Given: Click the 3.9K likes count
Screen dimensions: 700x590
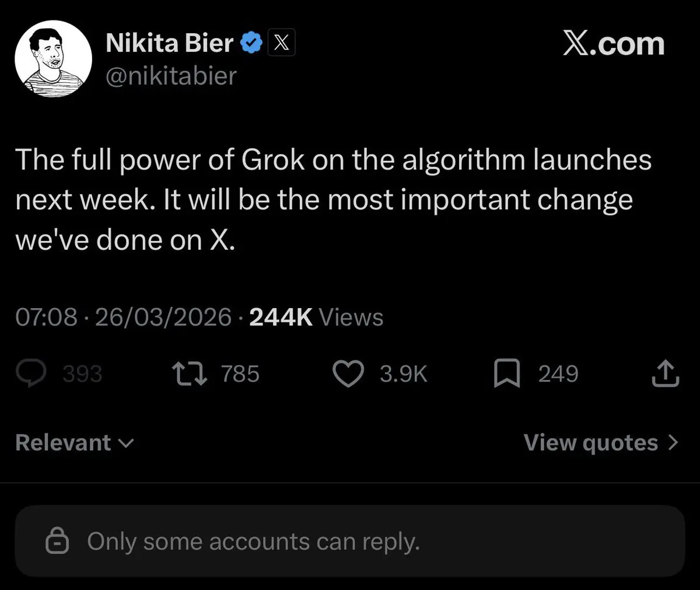Looking at the screenshot, I should click(x=404, y=373).
